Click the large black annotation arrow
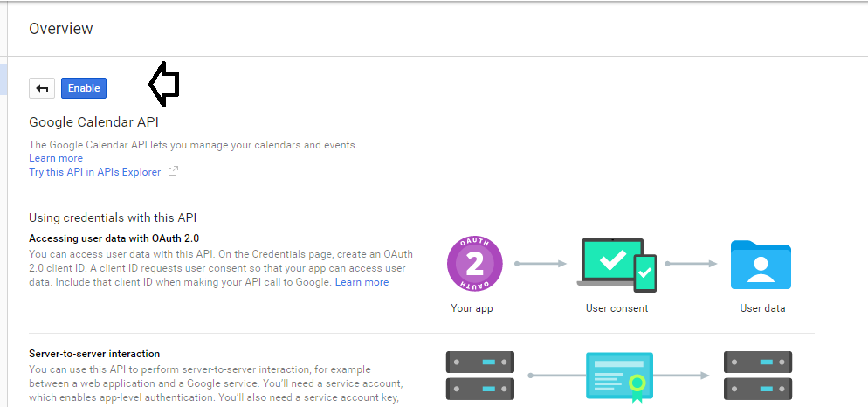 [x=164, y=84]
